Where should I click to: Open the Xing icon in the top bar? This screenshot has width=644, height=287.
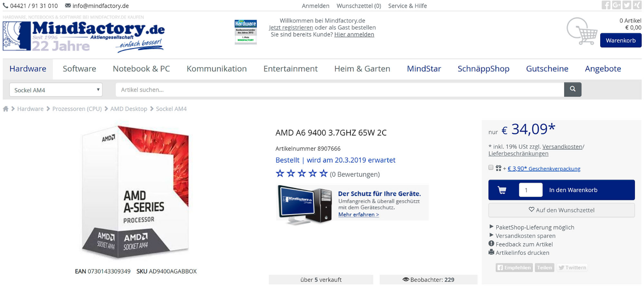637,5
